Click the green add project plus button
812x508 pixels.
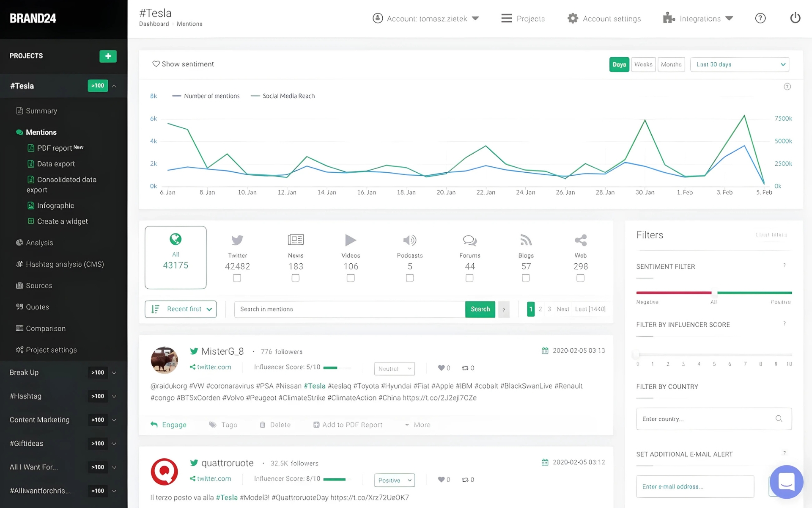point(108,56)
